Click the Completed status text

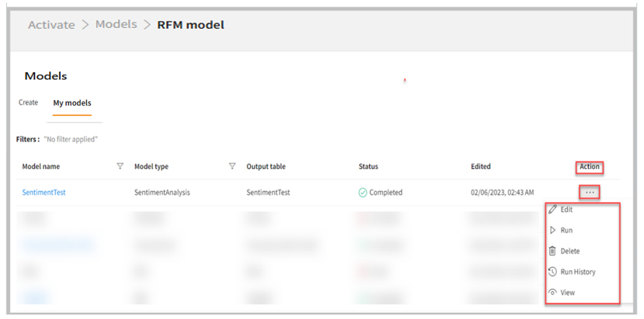pyautogui.click(x=385, y=192)
